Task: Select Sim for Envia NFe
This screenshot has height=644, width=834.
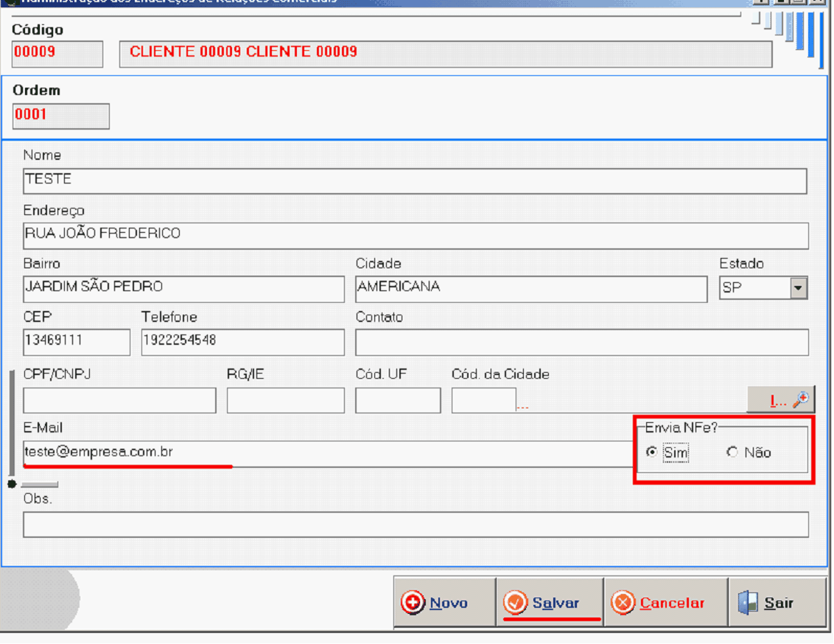Action: (x=651, y=452)
